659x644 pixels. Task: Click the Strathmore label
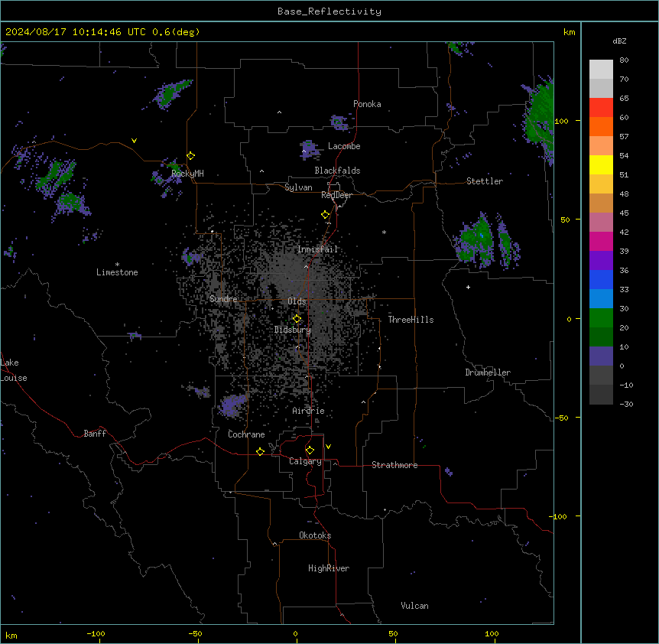coord(394,465)
